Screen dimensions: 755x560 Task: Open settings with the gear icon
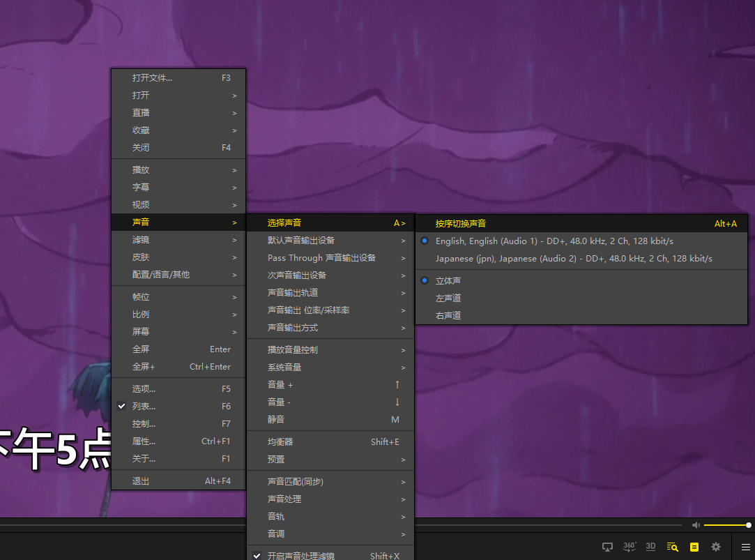[716, 547]
